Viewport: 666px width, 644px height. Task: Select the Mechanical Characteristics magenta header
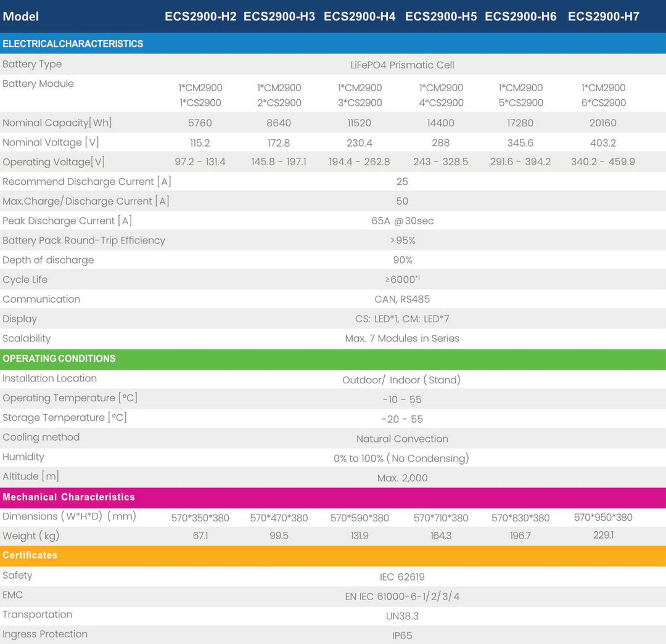click(333, 497)
